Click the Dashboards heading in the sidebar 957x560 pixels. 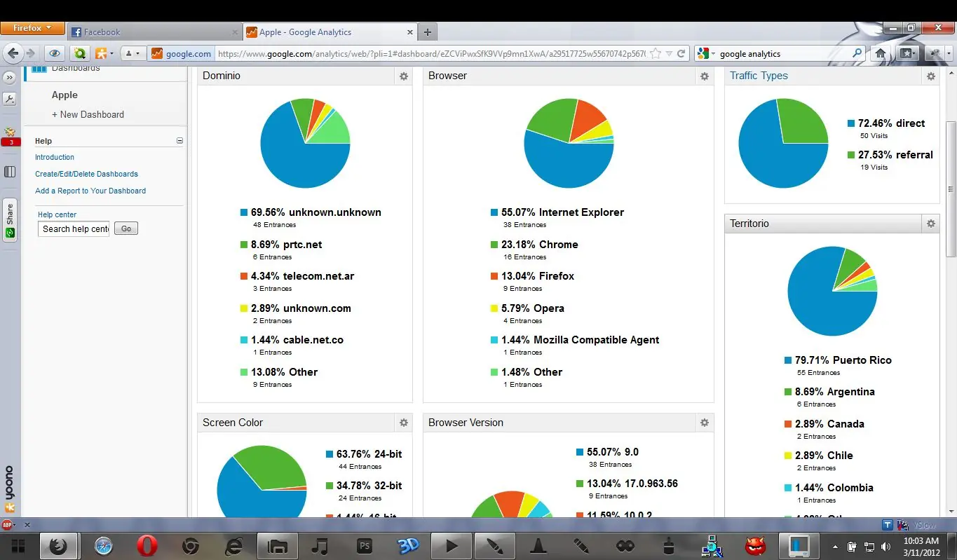coord(76,68)
